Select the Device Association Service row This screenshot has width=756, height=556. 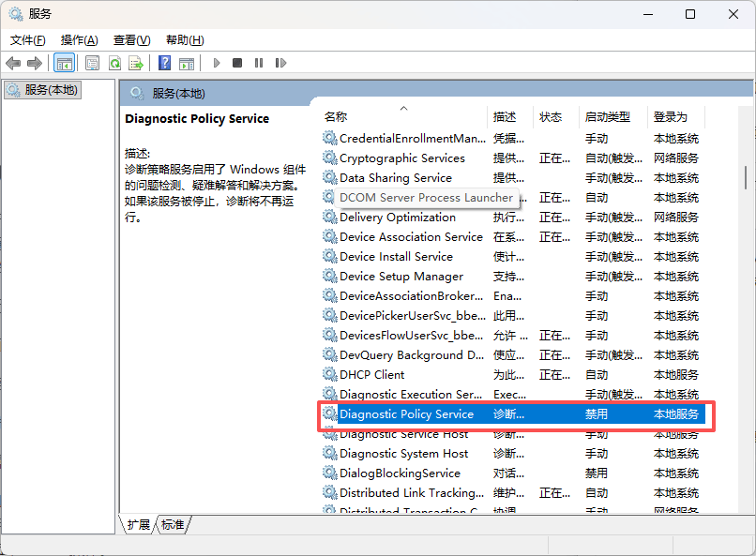click(512, 237)
